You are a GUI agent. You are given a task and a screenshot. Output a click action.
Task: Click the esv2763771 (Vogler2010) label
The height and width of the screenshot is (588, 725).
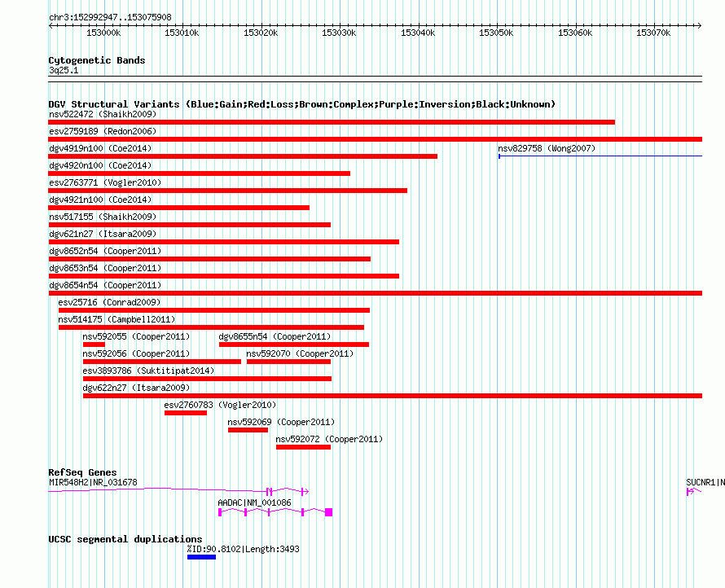click(x=105, y=182)
